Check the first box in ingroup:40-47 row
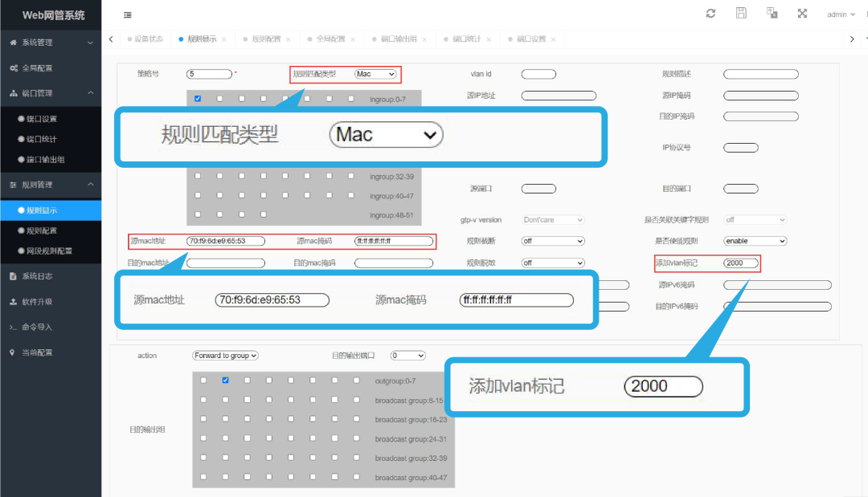Viewport: 868px width, 497px height. [198, 195]
